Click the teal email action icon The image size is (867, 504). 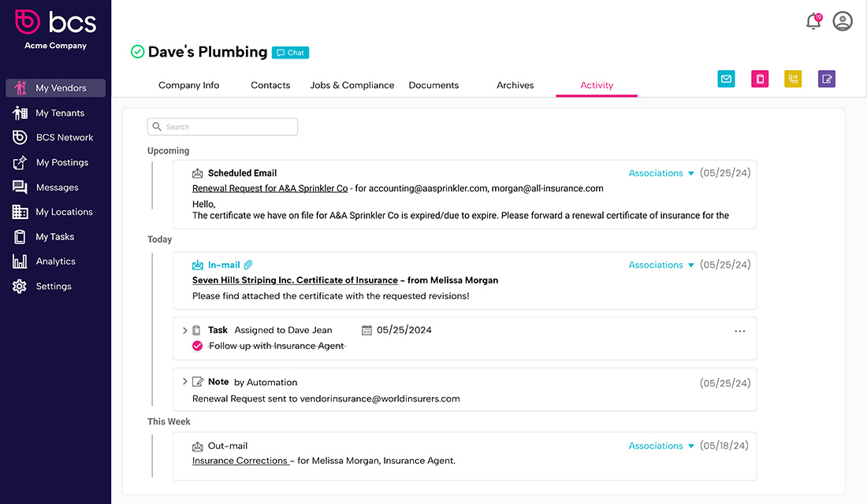(726, 79)
